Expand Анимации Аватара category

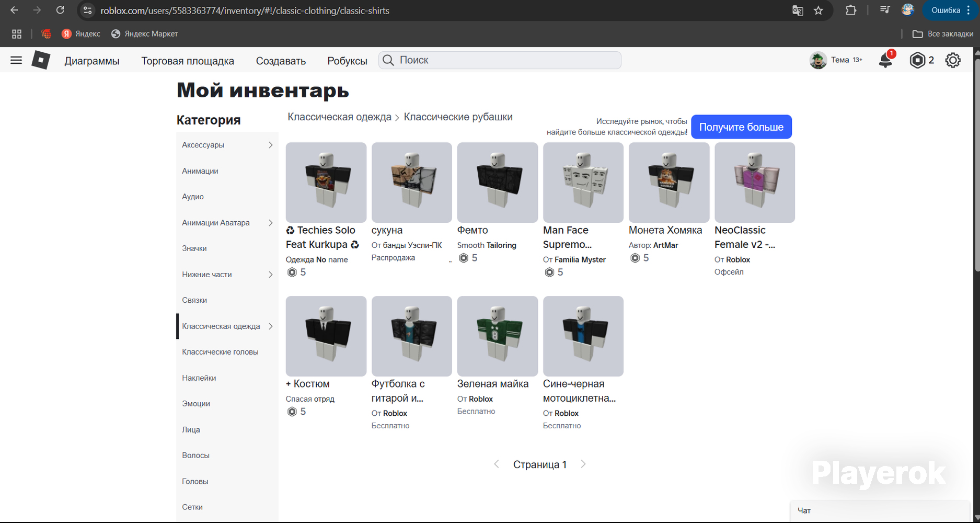tap(227, 223)
